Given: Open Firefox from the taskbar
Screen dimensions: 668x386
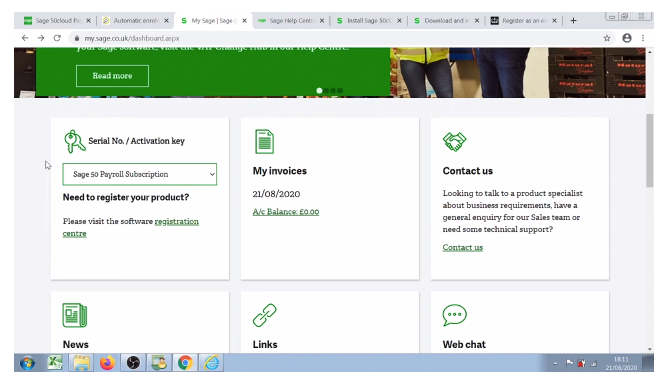Looking at the screenshot, I should coord(107,363).
